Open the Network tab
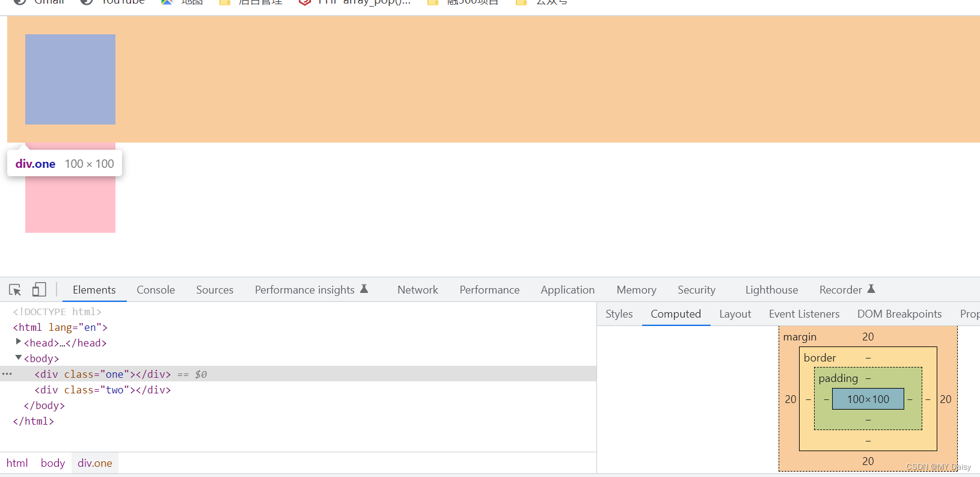Image resolution: width=980 pixels, height=477 pixels. coord(418,290)
